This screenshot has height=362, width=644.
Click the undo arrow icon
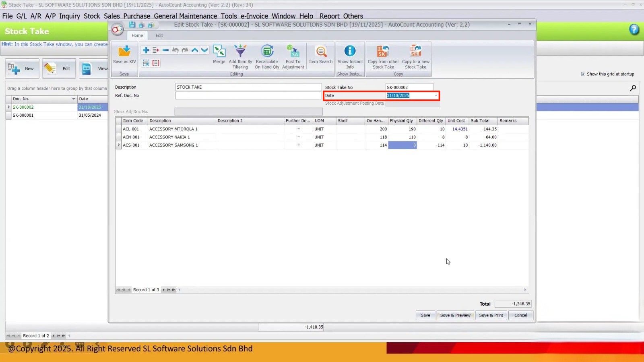[175, 50]
